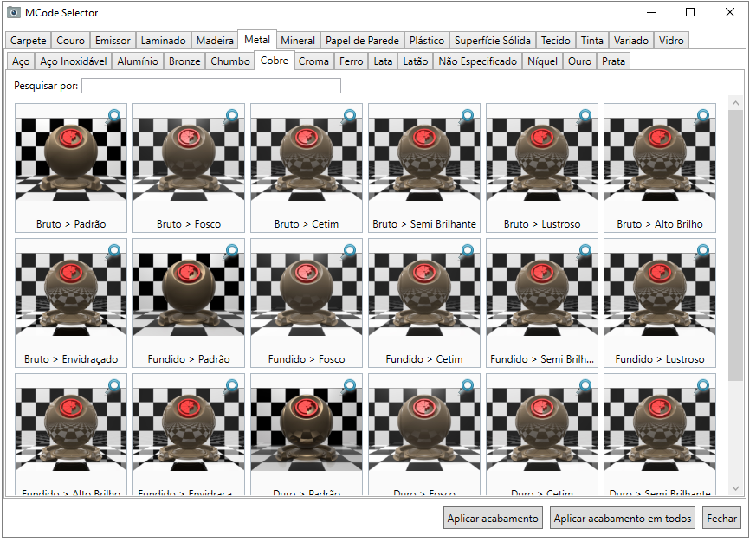
Task: Magnify the Fundido > Padrão swatch
Action: point(231,251)
